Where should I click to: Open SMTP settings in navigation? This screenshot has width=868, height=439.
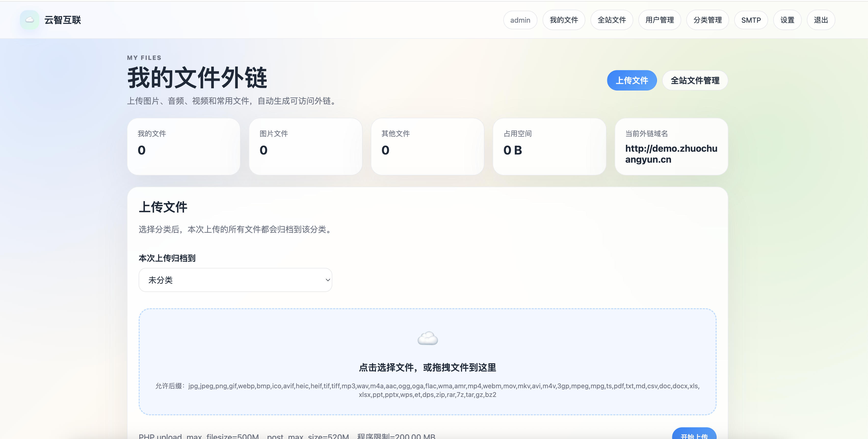coord(751,20)
